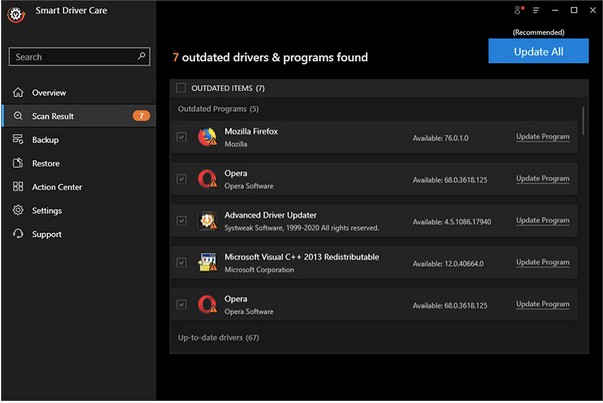Click the Systweak Software copyright text

click(302, 228)
